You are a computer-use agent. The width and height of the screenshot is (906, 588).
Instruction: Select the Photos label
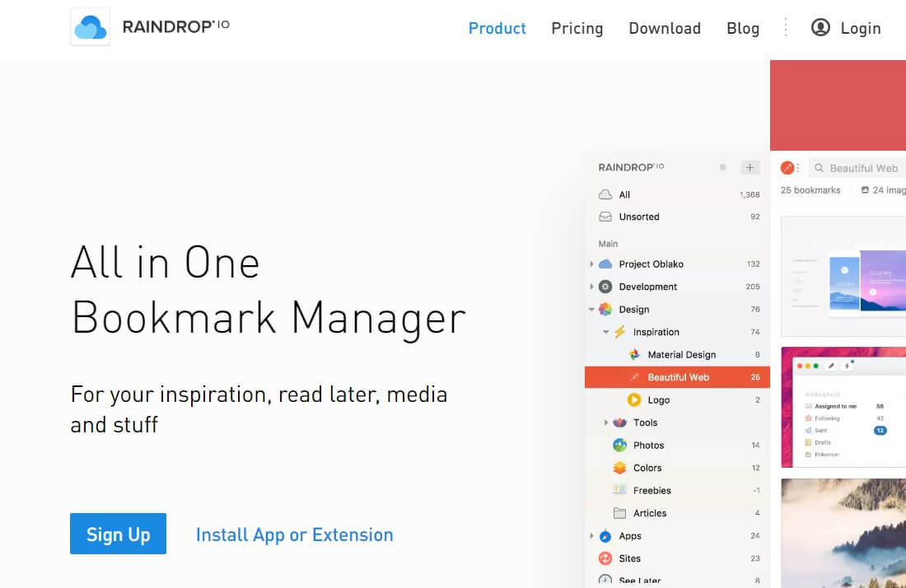tap(648, 446)
